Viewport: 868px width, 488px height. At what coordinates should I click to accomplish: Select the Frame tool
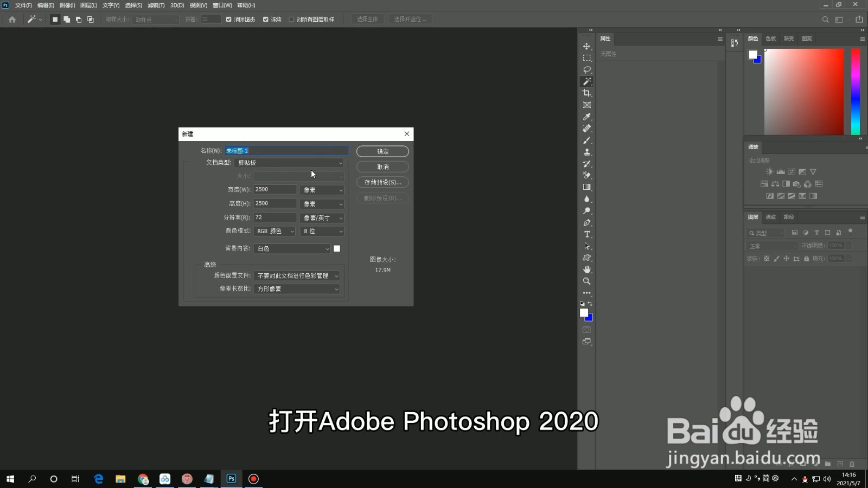[586, 105]
